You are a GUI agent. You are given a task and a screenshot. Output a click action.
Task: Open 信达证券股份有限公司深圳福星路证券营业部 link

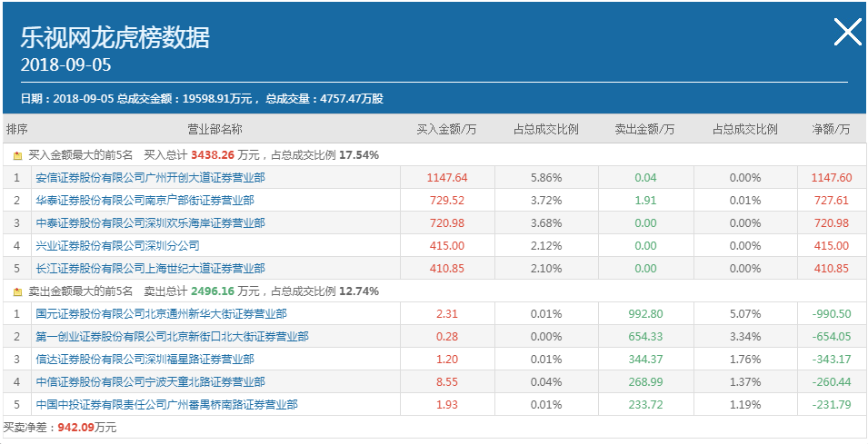tap(145, 360)
